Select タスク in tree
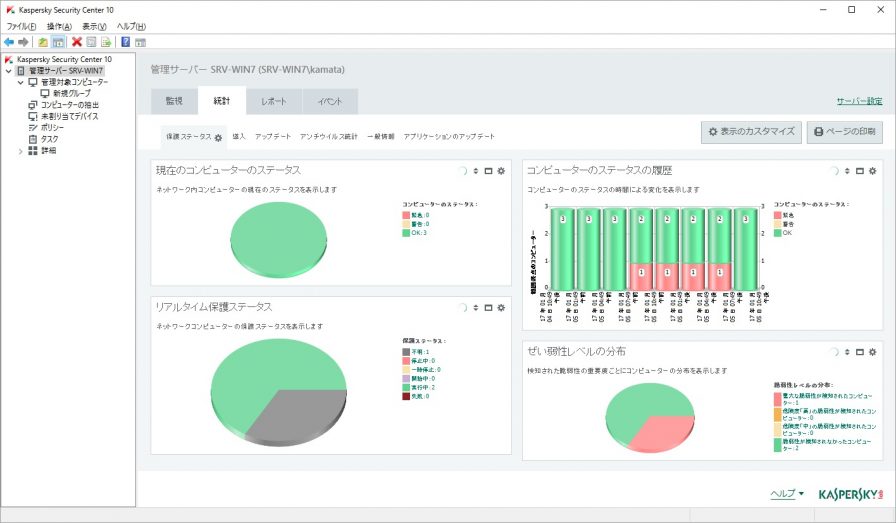This screenshot has width=896, height=523. [49, 139]
